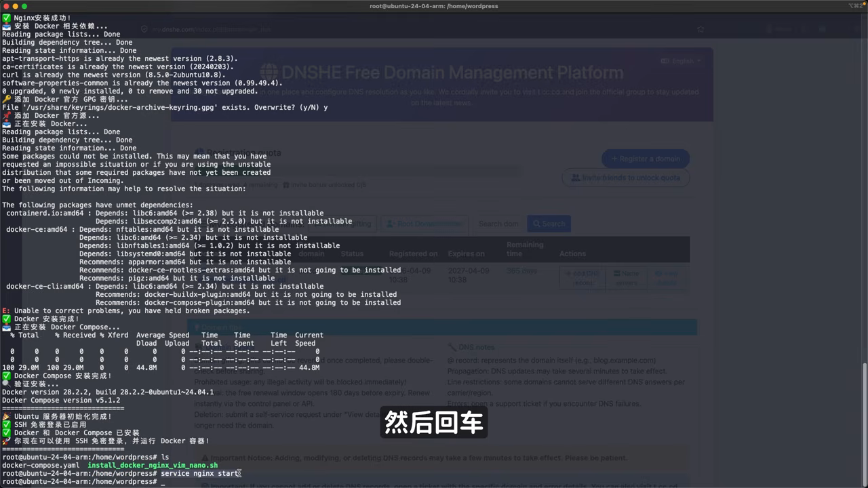Click 'Recommends: docker-compose-plugin' line
The image size is (868, 488).
click(x=248, y=302)
